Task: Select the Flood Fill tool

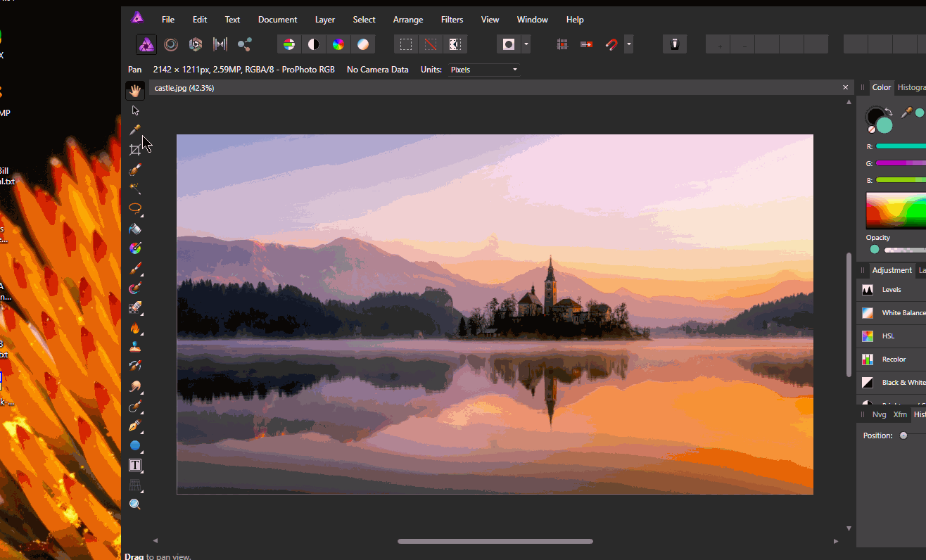Action: tap(135, 229)
